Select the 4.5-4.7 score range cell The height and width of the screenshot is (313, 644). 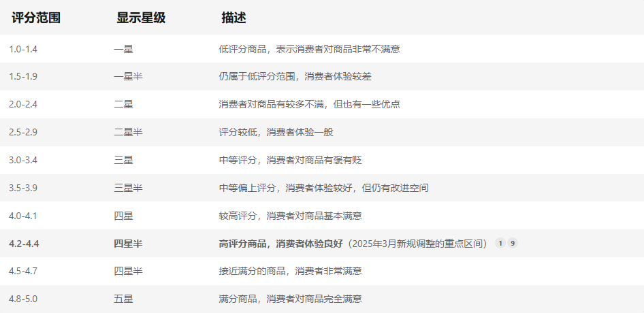click(x=23, y=271)
